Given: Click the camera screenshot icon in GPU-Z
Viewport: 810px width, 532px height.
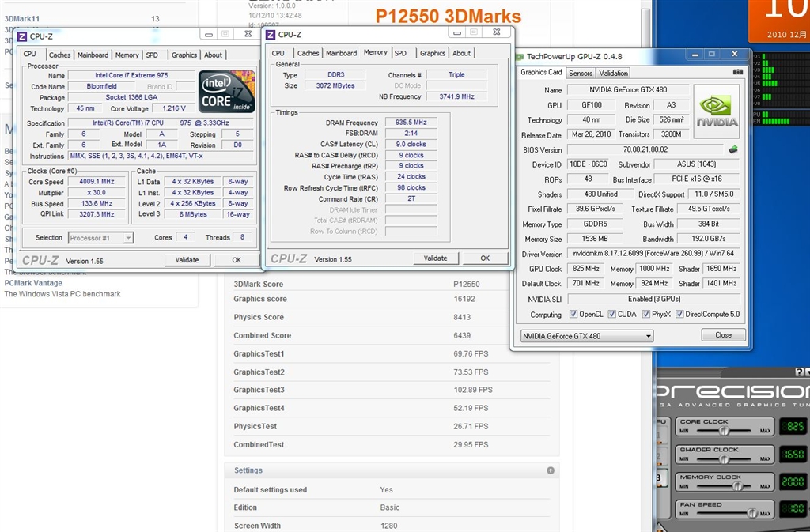Looking at the screenshot, I should coord(738,72).
